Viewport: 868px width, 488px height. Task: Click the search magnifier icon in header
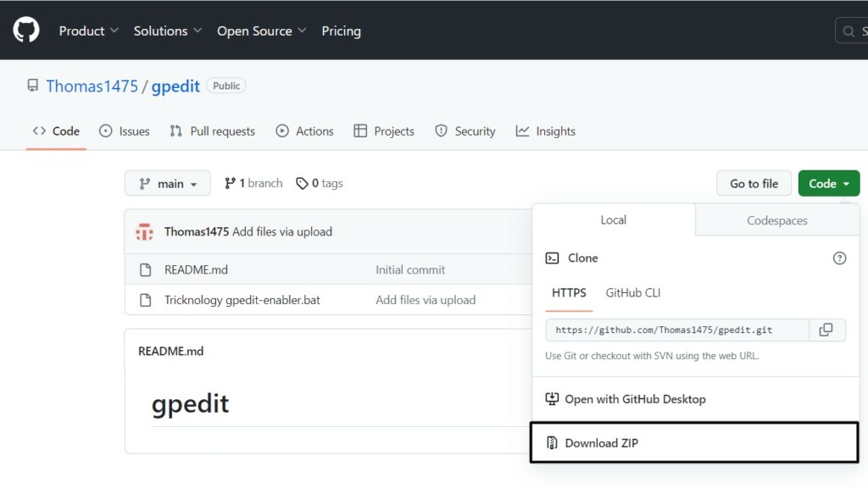850,31
